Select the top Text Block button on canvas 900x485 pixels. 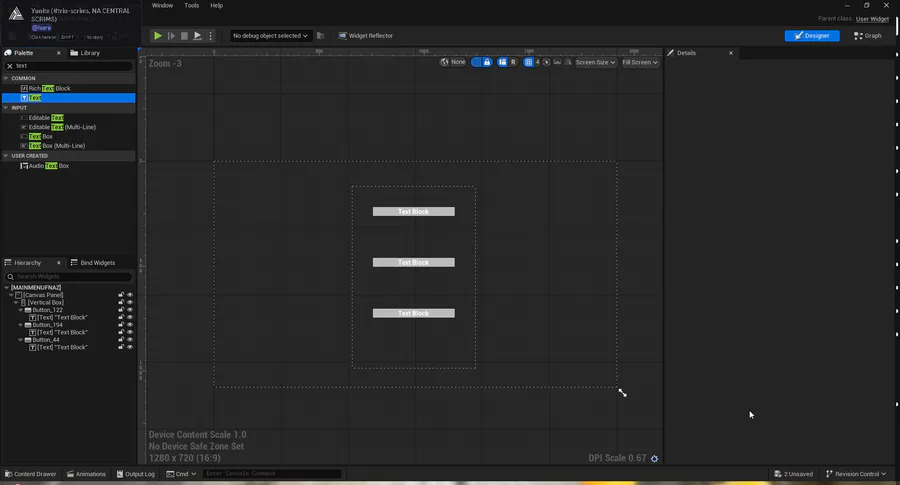(413, 212)
